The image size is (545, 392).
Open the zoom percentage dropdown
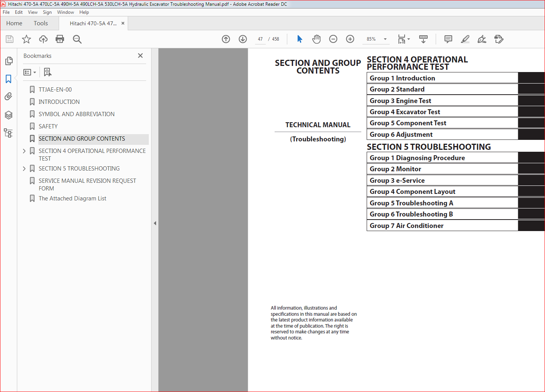[385, 39]
